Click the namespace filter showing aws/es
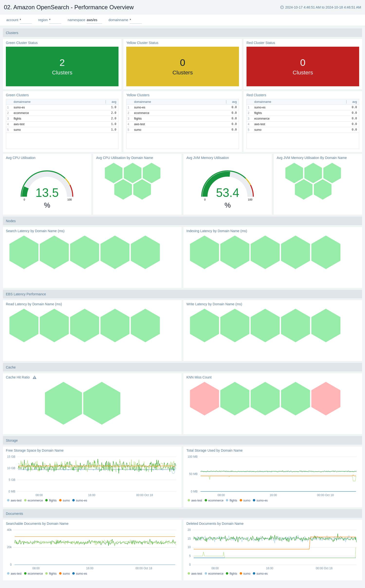This screenshot has width=365, height=588. click(94, 20)
